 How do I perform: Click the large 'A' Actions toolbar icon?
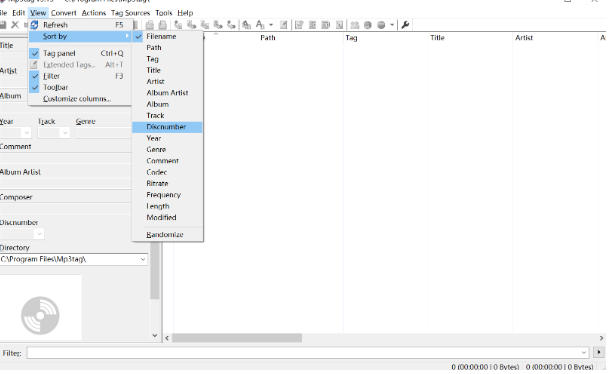pyautogui.click(x=260, y=25)
